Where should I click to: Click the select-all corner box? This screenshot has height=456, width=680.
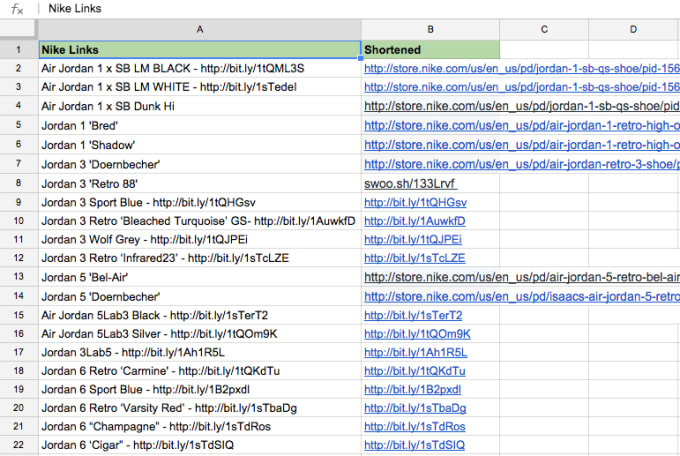17,29
